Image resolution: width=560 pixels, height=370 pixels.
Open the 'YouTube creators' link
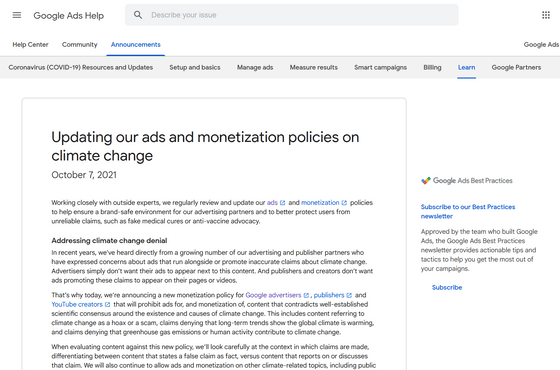coord(77,305)
